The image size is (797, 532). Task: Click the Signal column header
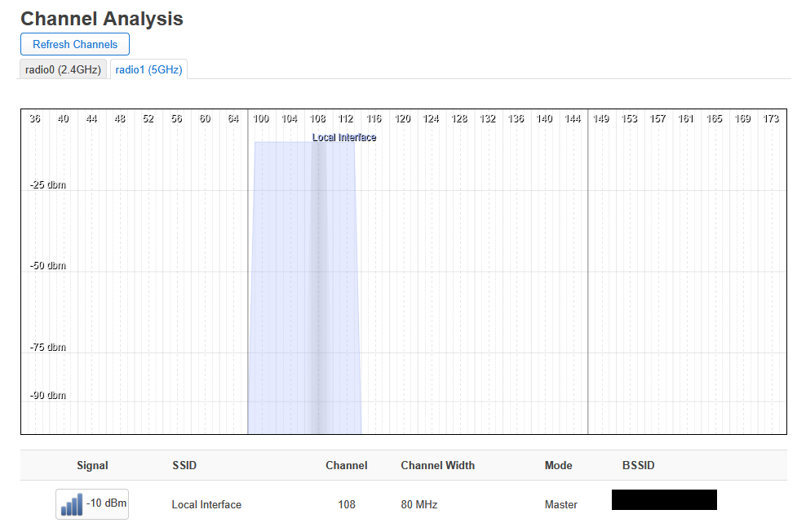click(92, 465)
